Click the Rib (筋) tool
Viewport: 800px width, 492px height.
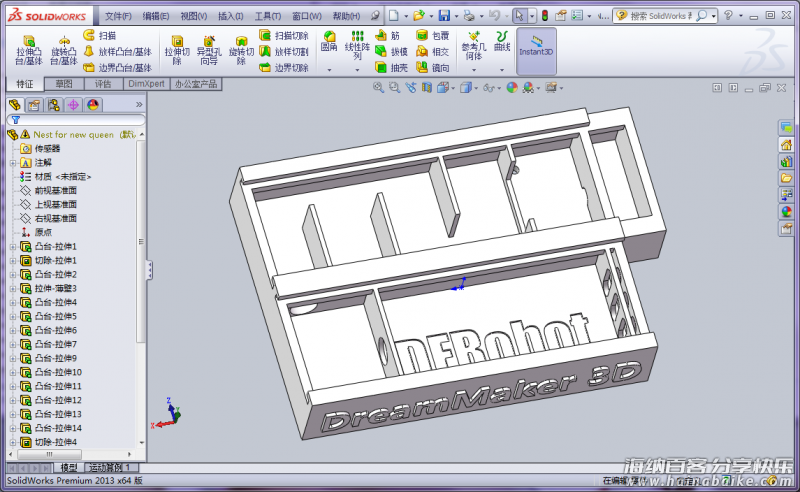coord(387,35)
